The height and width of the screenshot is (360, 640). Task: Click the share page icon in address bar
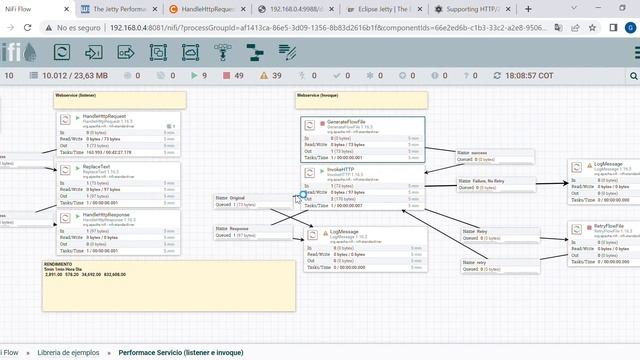575,27
